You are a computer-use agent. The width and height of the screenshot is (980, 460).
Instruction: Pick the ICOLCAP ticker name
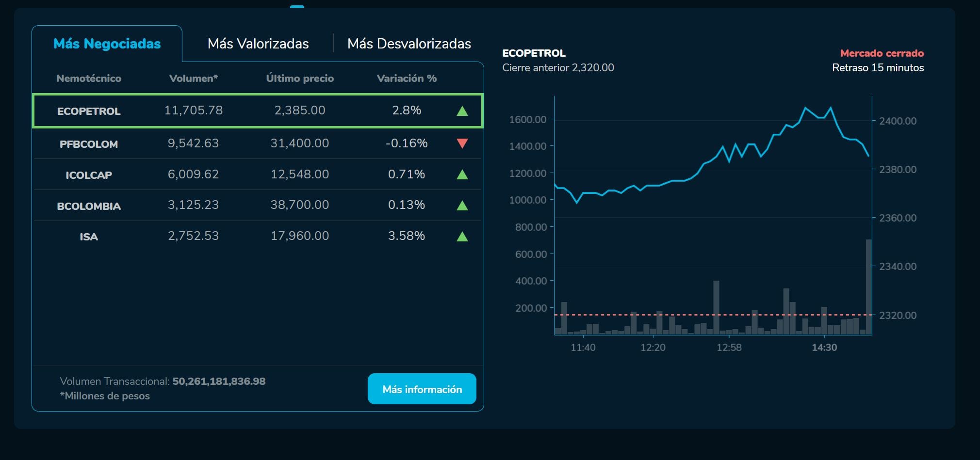[89, 175]
